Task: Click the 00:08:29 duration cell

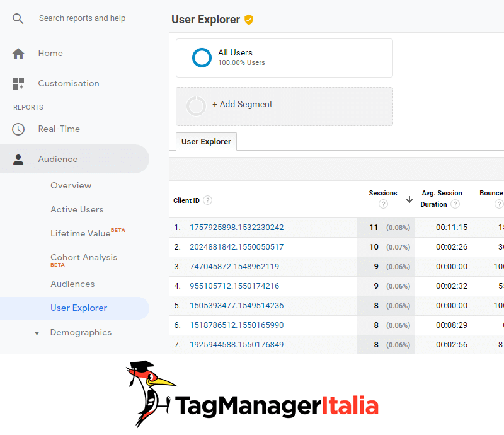Action: (x=452, y=325)
